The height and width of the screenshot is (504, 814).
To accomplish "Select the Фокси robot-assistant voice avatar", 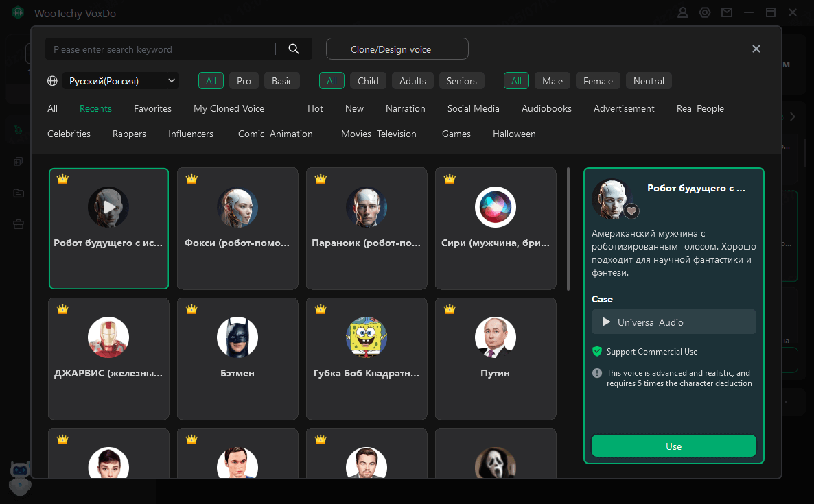I will click(x=237, y=207).
